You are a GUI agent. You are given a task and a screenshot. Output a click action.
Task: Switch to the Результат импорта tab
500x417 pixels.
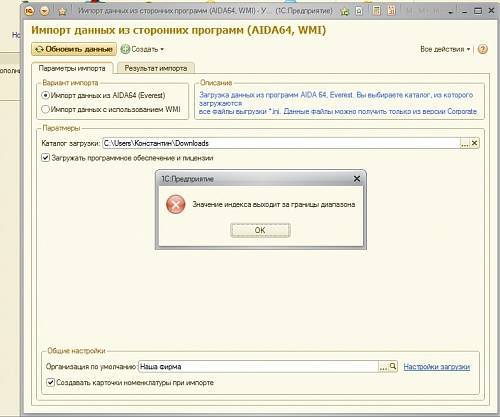click(156, 68)
